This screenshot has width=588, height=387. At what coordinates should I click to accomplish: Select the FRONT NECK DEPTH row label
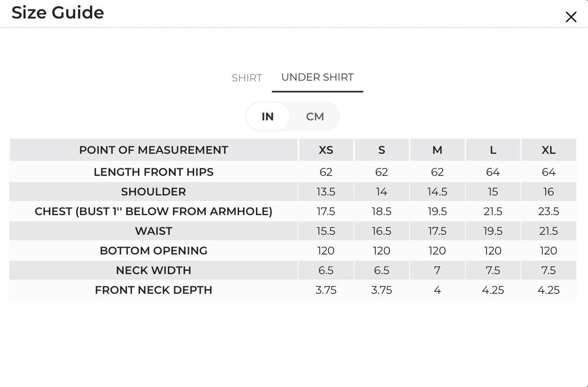(x=153, y=290)
